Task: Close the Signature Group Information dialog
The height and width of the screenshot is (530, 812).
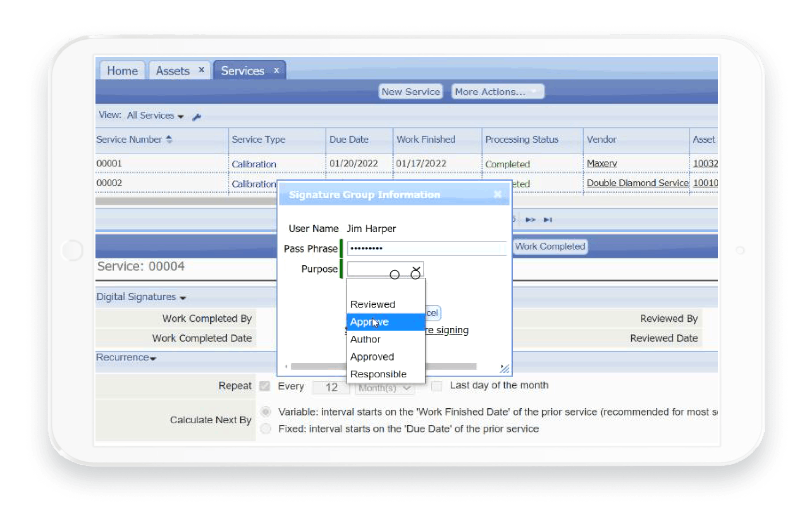Action: tap(497, 194)
